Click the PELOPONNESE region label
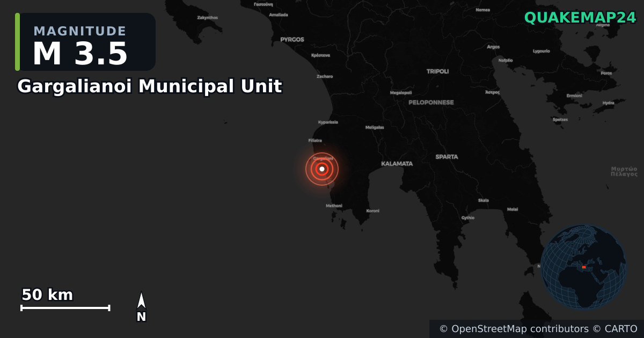Image resolution: width=644 pixels, height=338 pixels. (431, 102)
